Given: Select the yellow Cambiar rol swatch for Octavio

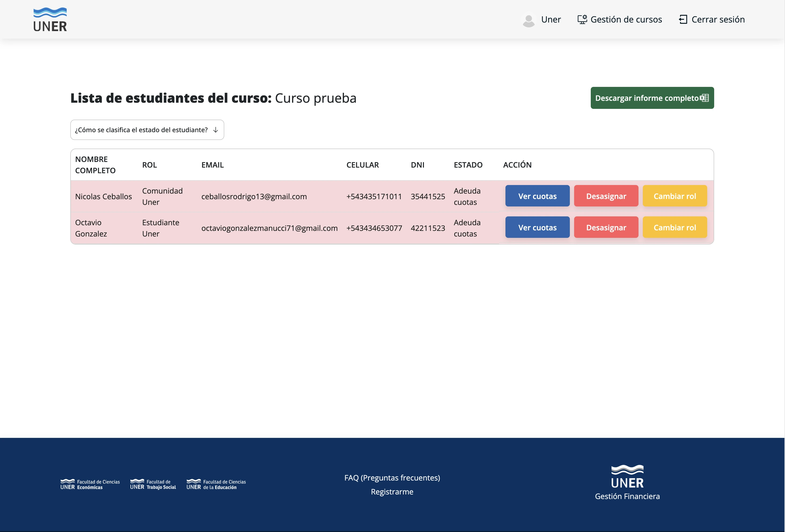Looking at the screenshot, I should coord(674,227).
